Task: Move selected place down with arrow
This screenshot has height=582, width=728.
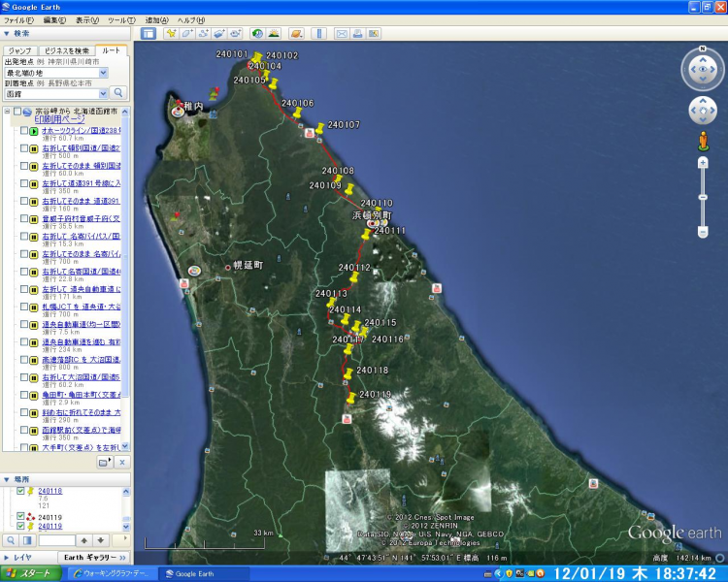Action: coord(101,540)
